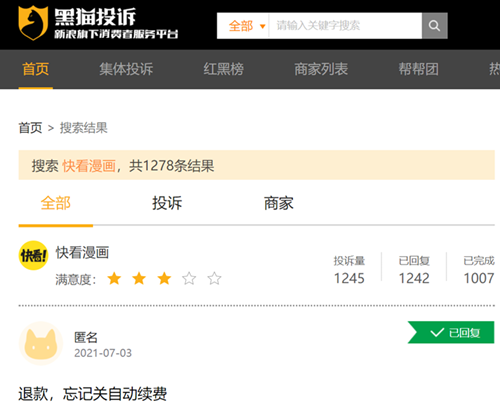Viewport: 500px width, 405px height.
Task: Click the highlighted 快看漫画 search keyword
Action: (x=89, y=166)
